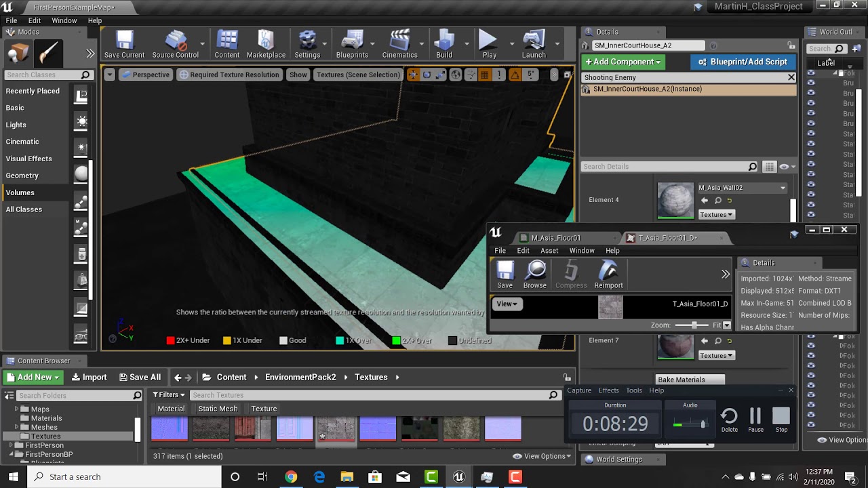Open the View dropdown in texture editor
This screenshot has height=488, width=868.
[507, 304]
